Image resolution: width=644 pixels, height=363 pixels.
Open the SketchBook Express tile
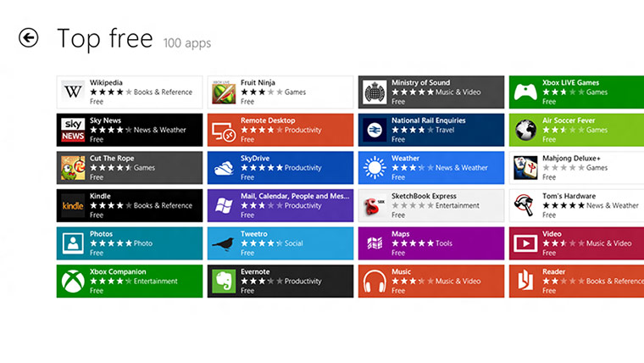tap(430, 205)
